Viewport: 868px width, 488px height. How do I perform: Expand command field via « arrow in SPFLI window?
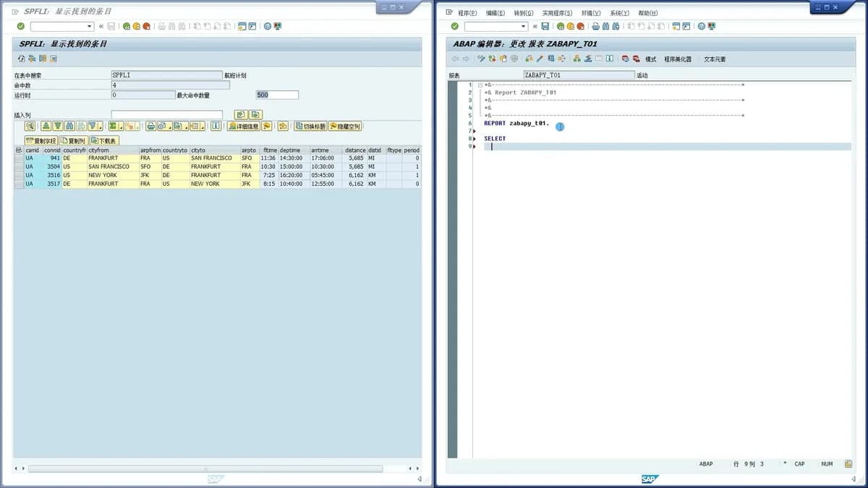click(101, 26)
